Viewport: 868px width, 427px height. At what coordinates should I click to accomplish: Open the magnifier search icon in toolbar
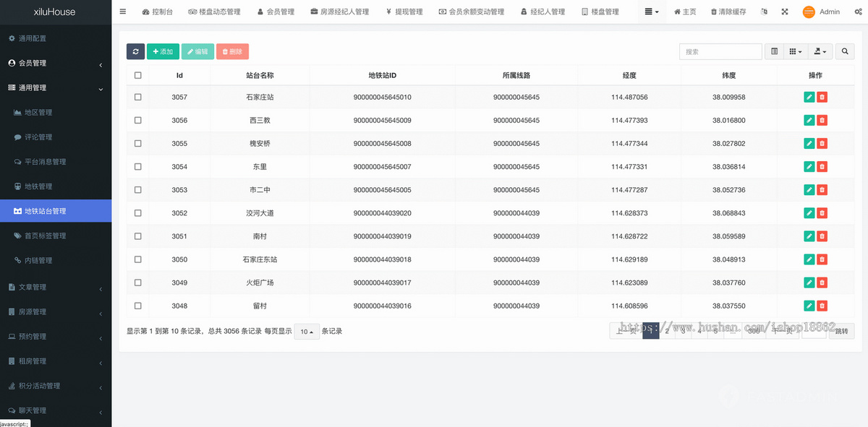point(844,51)
